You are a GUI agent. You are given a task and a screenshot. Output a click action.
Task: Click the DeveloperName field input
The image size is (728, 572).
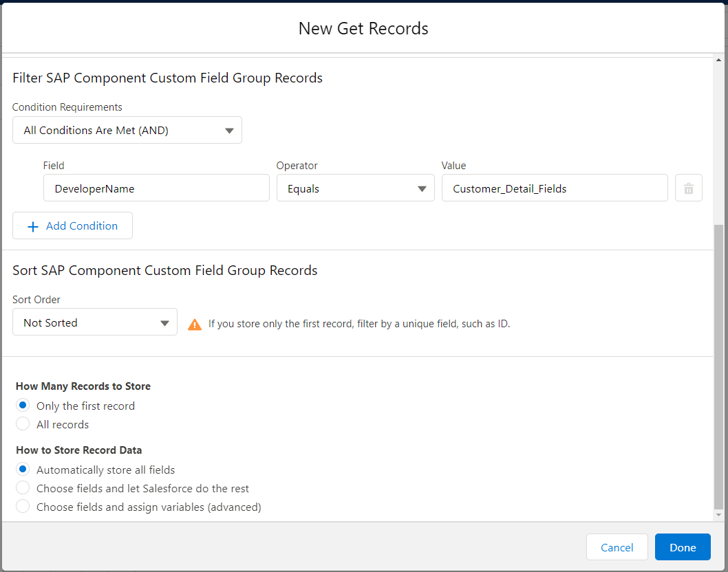156,188
